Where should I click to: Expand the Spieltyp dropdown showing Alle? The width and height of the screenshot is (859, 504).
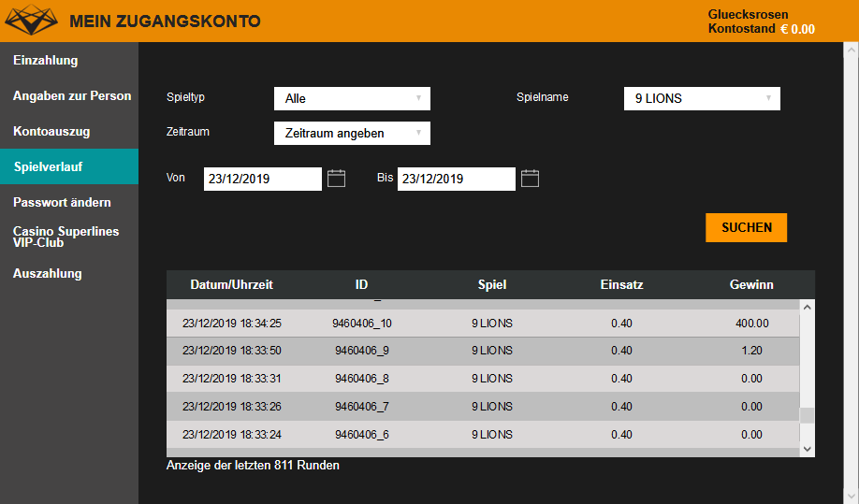click(352, 98)
